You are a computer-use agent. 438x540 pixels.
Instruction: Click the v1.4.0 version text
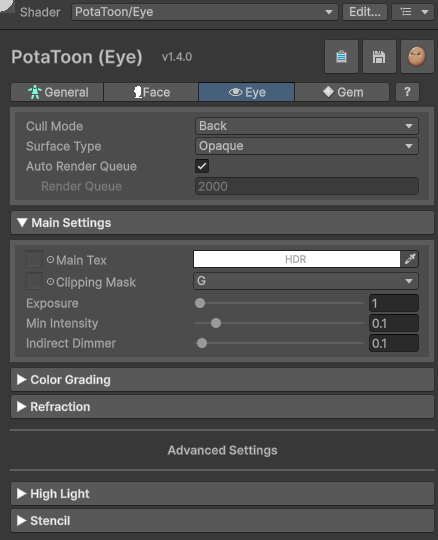tap(177, 57)
